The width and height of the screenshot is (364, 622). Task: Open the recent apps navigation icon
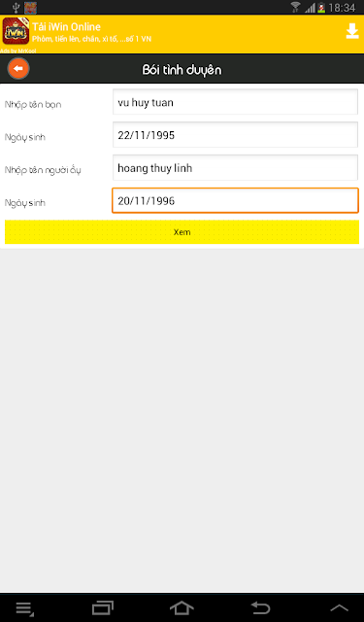(103, 607)
